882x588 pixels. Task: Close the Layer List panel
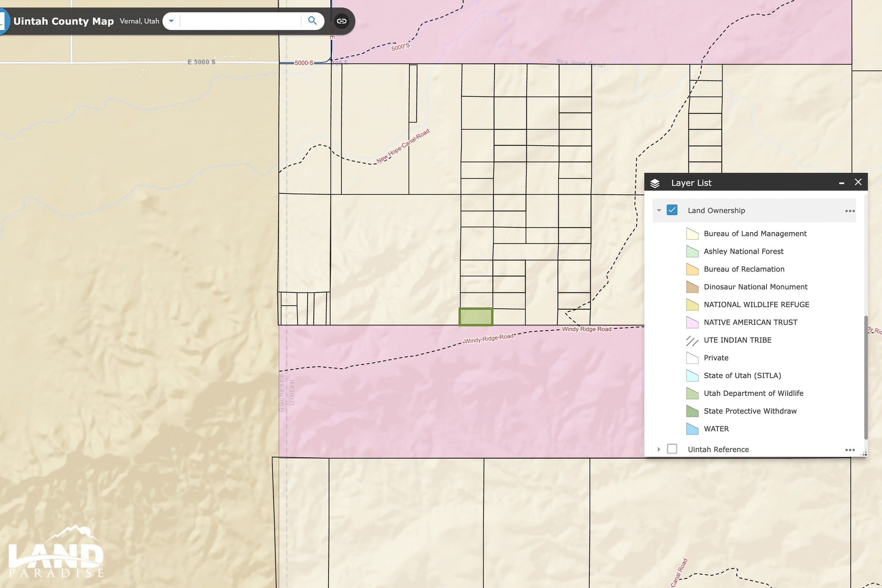tap(858, 182)
